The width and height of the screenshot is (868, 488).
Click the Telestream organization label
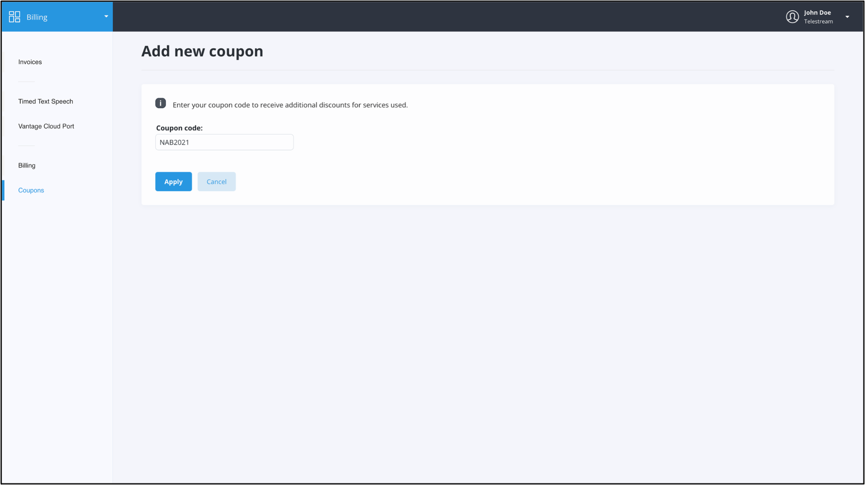pyautogui.click(x=818, y=22)
